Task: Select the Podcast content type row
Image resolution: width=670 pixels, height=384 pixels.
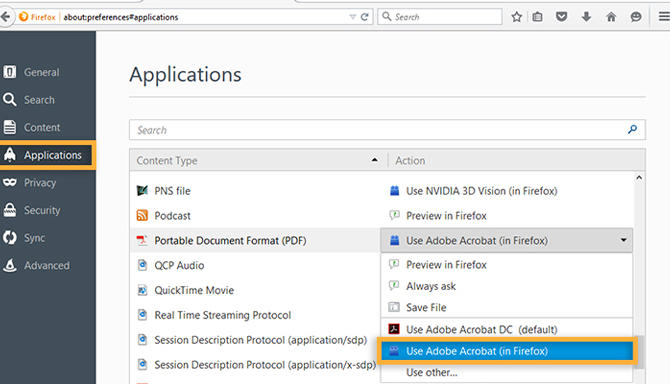Action: coord(255,216)
